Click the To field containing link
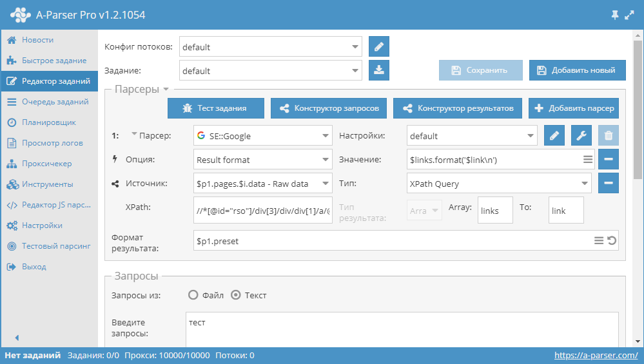 [x=566, y=210]
